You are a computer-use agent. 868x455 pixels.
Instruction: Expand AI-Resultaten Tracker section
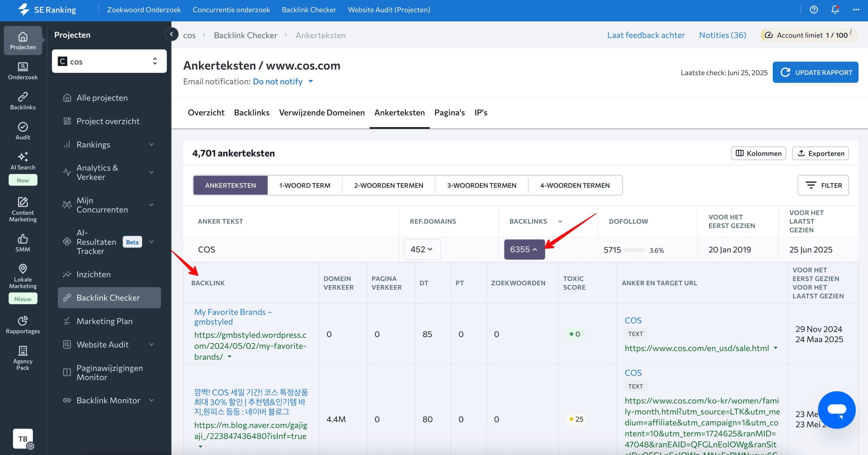[x=152, y=242]
